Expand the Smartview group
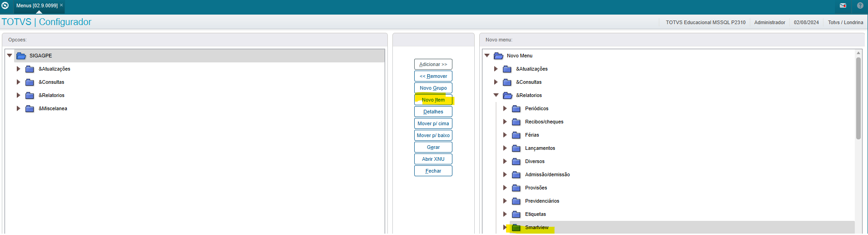The image size is (868, 235). (505, 227)
